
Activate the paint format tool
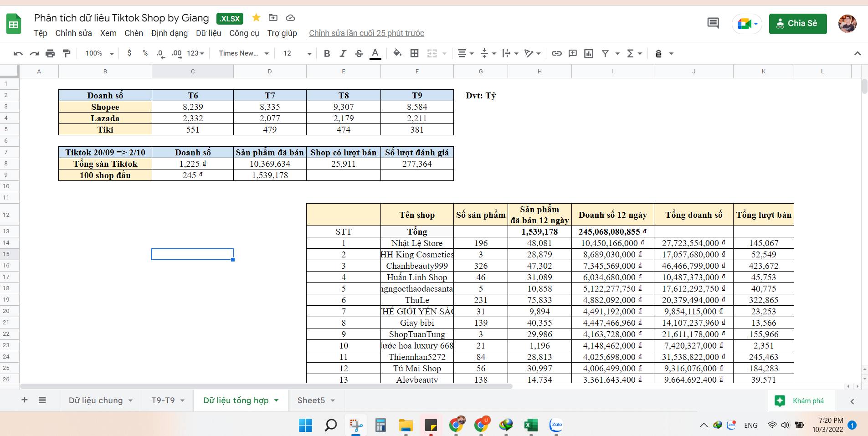[67, 54]
